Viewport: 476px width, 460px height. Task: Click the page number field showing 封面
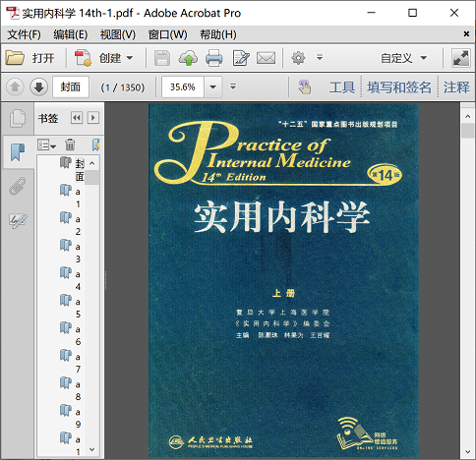(71, 87)
